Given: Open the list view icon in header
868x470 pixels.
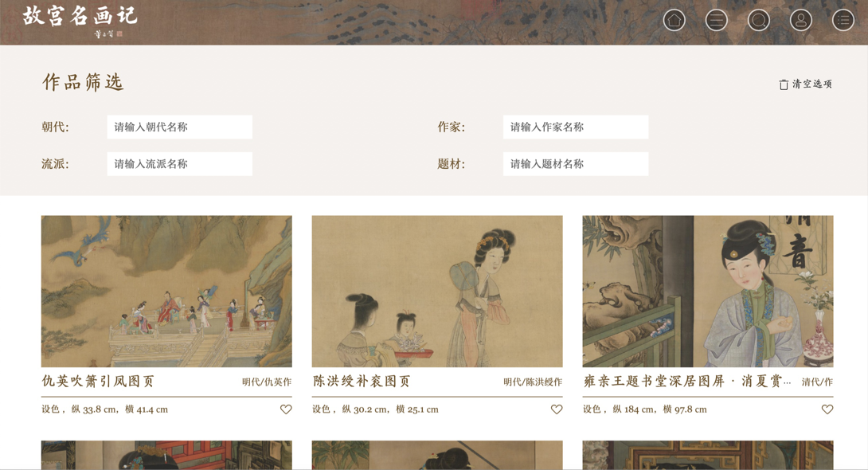Looking at the screenshot, I should pyautogui.click(x=843, y=21).
